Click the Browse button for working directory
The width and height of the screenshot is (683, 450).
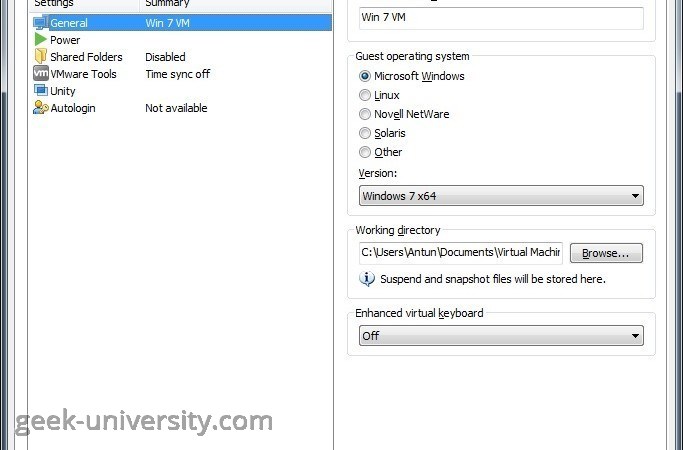click(x=606, y=253)
